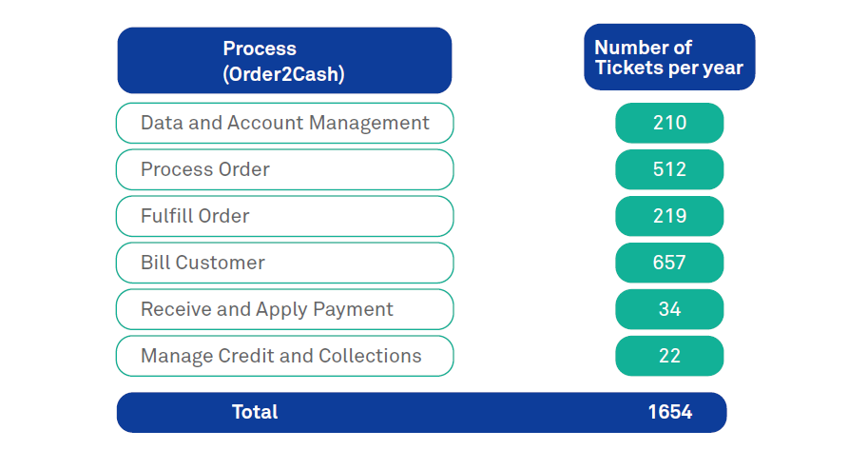Click the 512 ticket count badge
The height and width of the screenshot is (450, 868).
click(x=669, y=169)
